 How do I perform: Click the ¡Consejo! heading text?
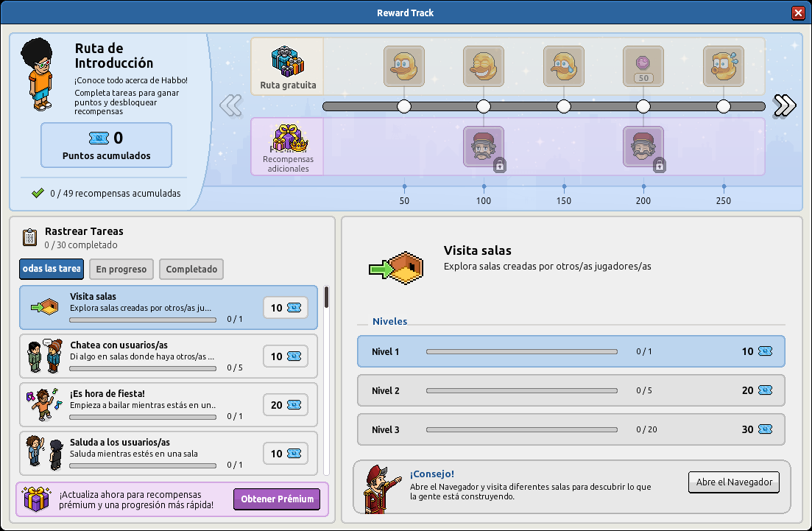coord(432,474)
